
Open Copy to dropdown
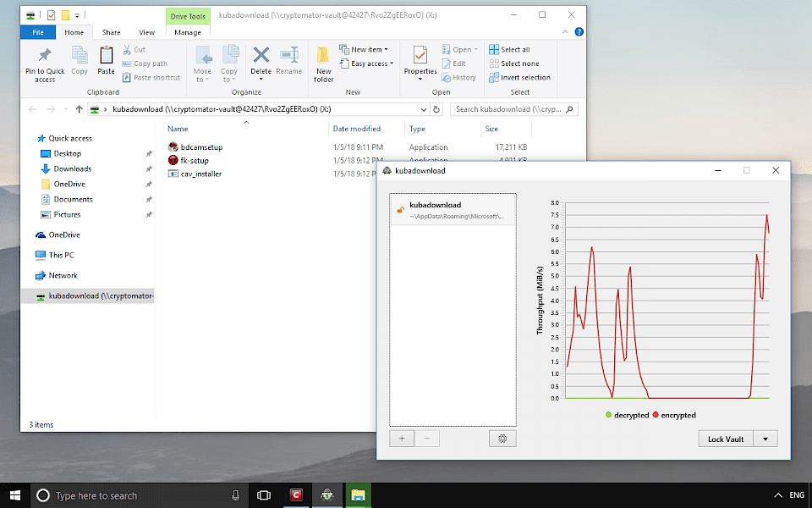tap(229, 64)
